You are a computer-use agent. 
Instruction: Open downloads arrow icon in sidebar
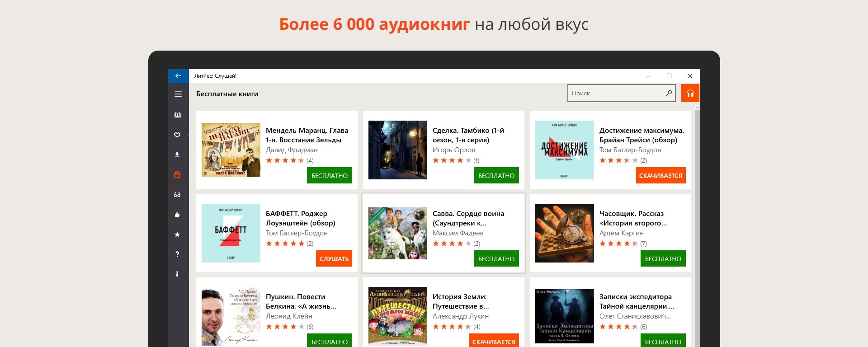178,155
